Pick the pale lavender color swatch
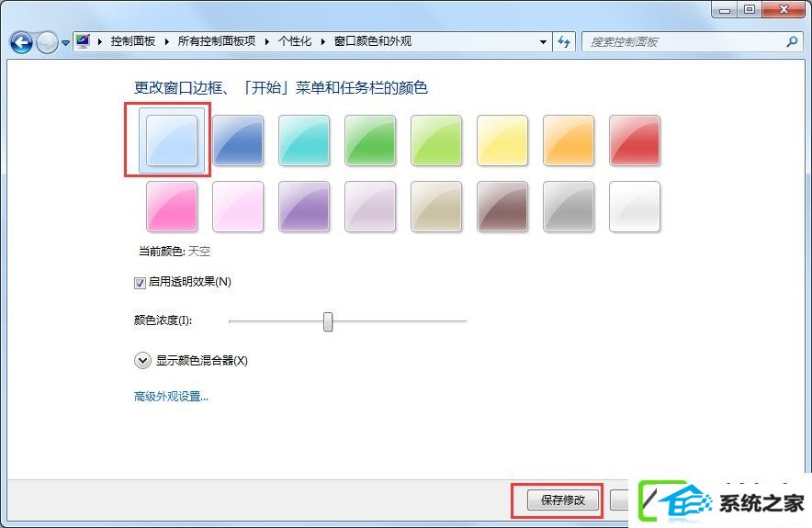The width and height of the screenshot is (812, 528). 370,206
